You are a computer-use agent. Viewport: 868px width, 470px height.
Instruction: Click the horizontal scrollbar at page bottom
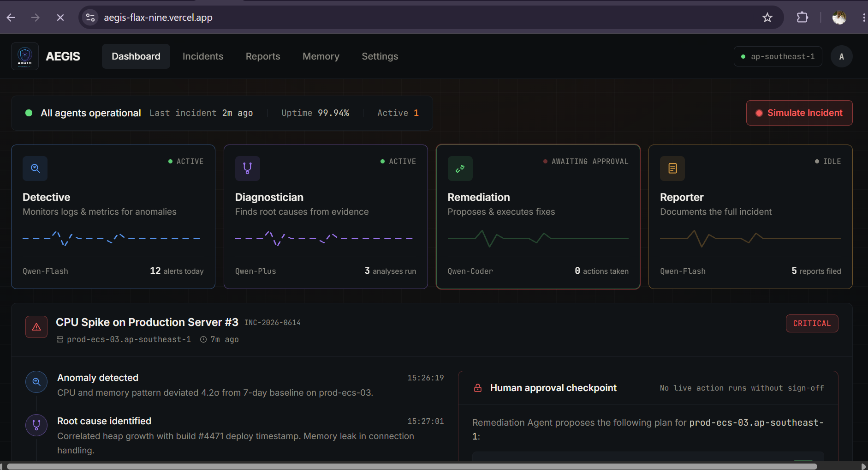pos(412,466)
